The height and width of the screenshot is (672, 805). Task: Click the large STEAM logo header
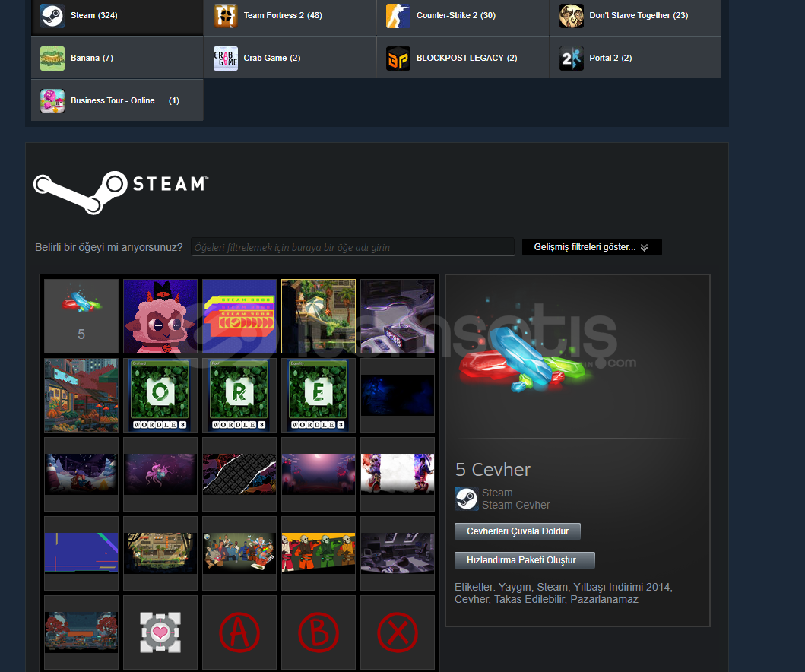click(x=121, y=192)
